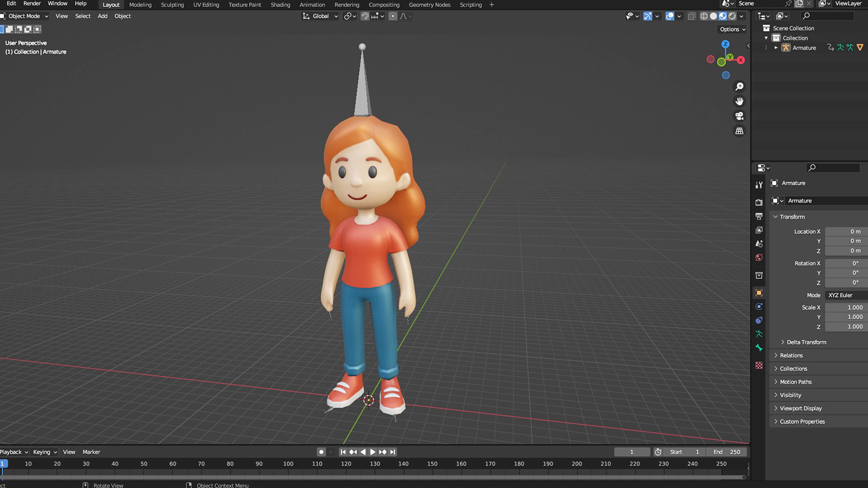Toggle auto keying record button
868x488 pixels.
tap(321, 452)
